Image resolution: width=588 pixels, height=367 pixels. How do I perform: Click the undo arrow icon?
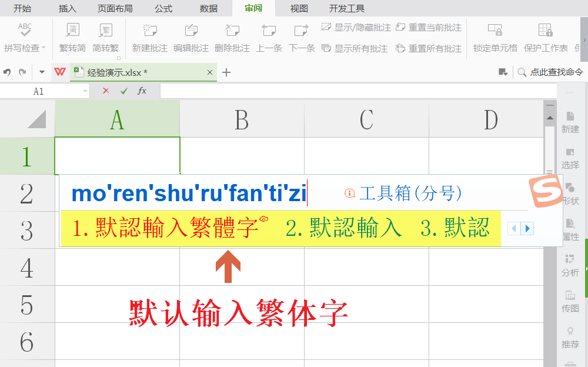(7, 72)
